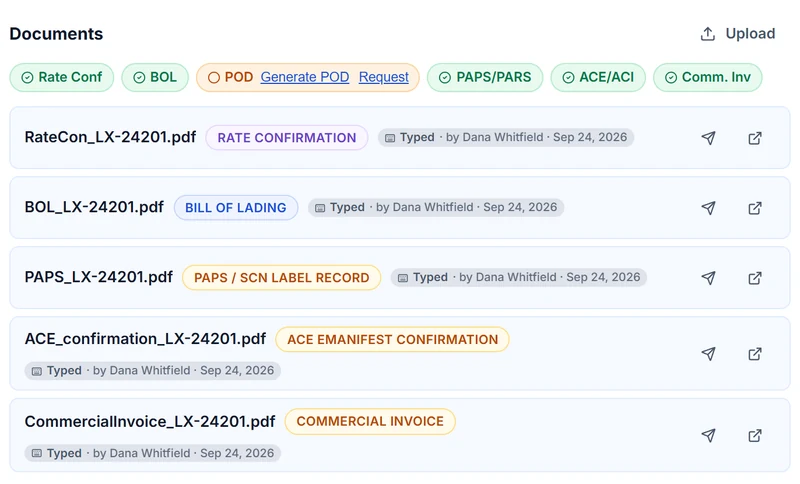Click file name PAPS_LX-24201.pdf

coord(98,277)
